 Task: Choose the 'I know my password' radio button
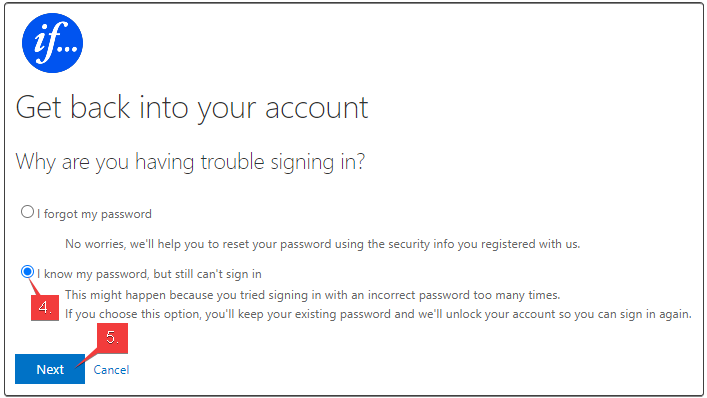[x=28, y=272]
